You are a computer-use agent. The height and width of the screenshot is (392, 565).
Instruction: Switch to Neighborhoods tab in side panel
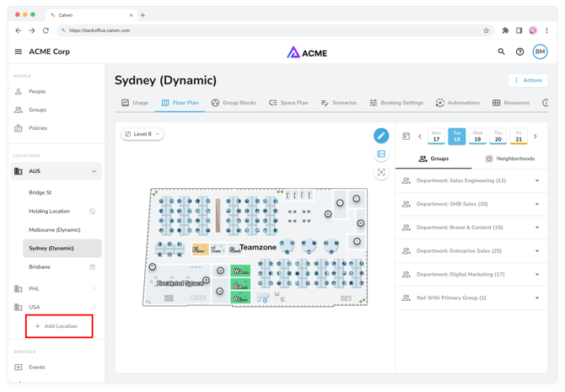coord(509,158)
